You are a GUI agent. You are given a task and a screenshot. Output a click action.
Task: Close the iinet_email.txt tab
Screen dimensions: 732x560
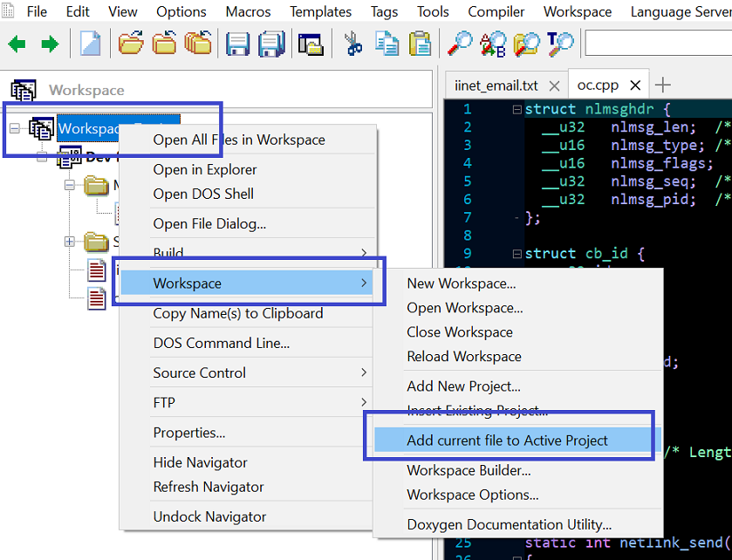[x=554, y=85]
